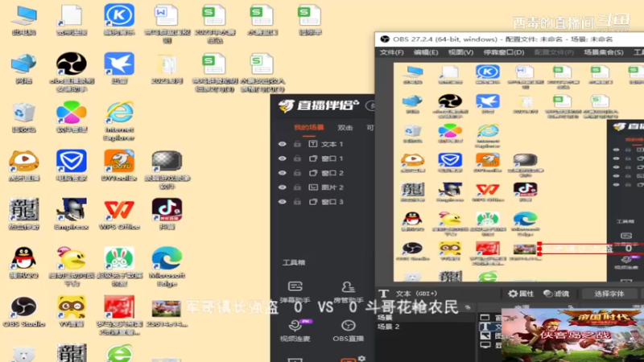This screenshot has width=644, height=362.
Task: Open the Kugou Music K icon
Action: [119, 19]
